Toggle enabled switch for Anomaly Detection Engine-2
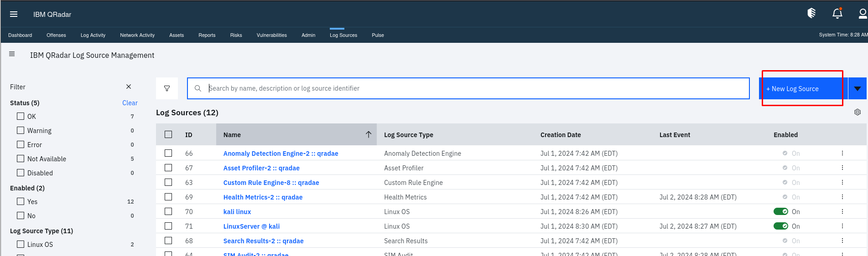 click(785, 154)
